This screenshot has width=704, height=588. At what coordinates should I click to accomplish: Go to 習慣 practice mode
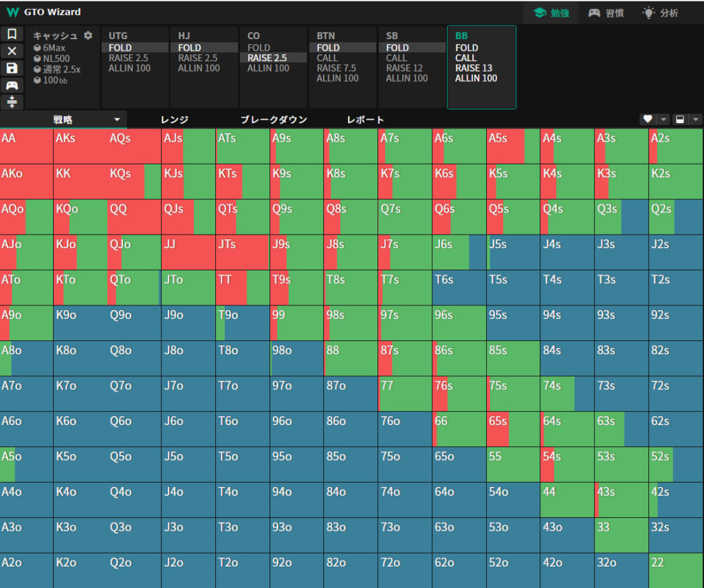[x=605, y=12]
